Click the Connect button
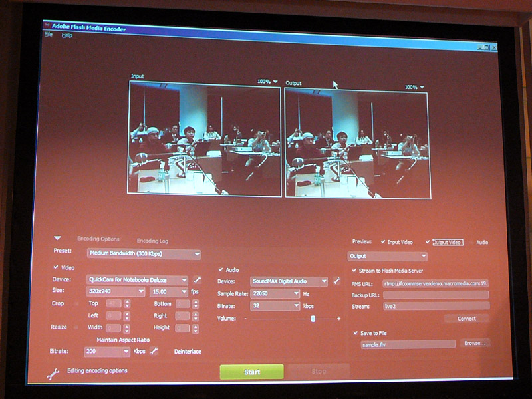 467,319
